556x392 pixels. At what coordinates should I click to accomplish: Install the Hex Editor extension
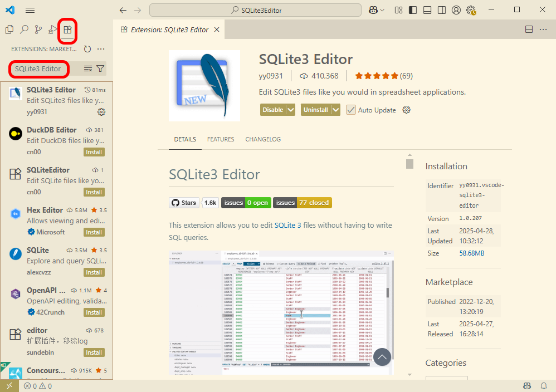94,232
